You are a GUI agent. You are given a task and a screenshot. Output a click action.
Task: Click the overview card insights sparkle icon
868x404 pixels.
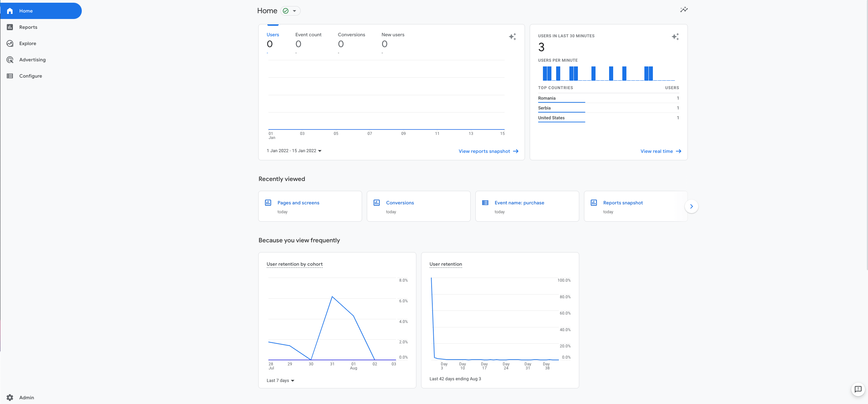pos(512,37)
